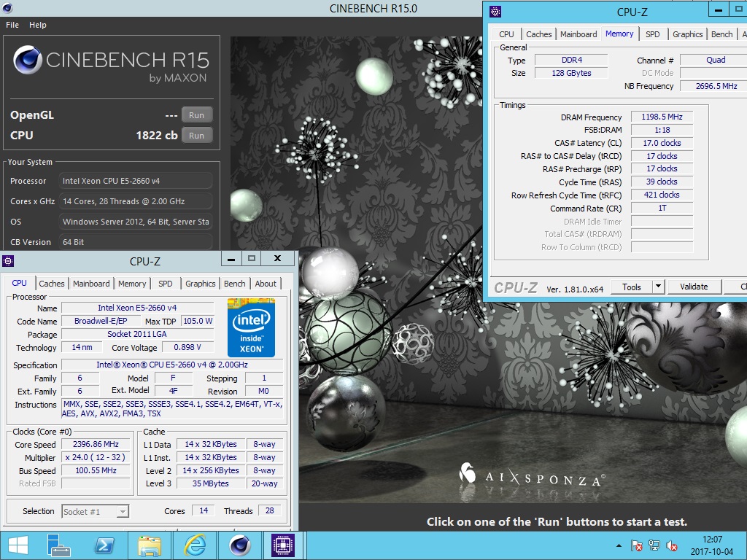
Task: Click the CB Version field showing 64 Bit
Action: (x=136, y=242)
